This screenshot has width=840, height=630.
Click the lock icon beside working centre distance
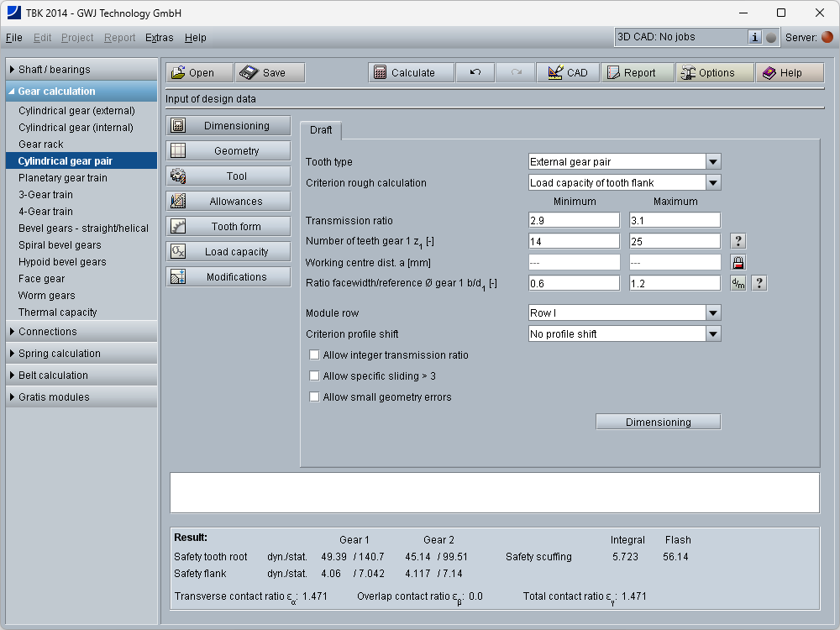coord(738,262)
